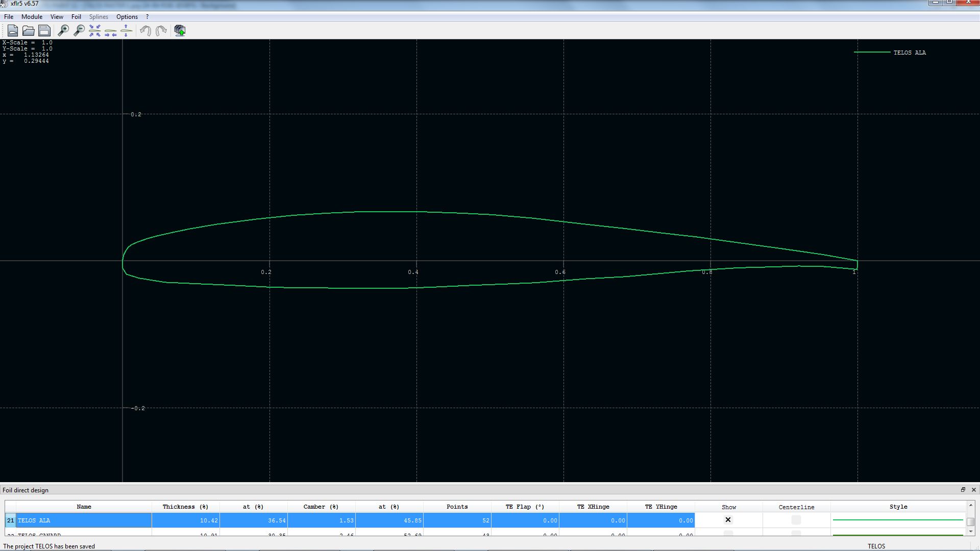Click the vertical scale foil icon
Screen dimensions: 980x551
pyautogui.click(x=126, y=31)
